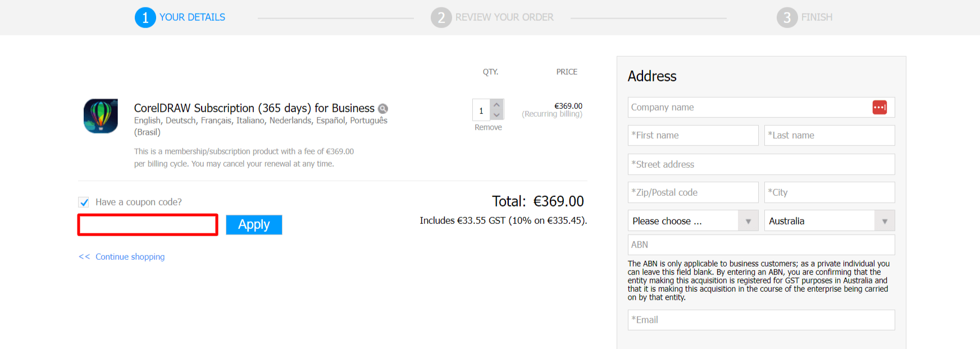Follow the 'Continue shopping' link

pos(130,256)
